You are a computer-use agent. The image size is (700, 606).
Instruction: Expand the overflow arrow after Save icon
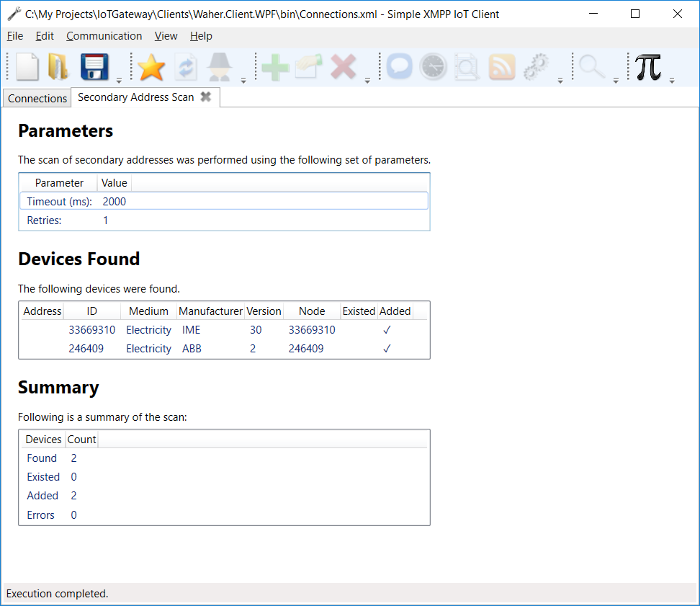coord(119,80)
